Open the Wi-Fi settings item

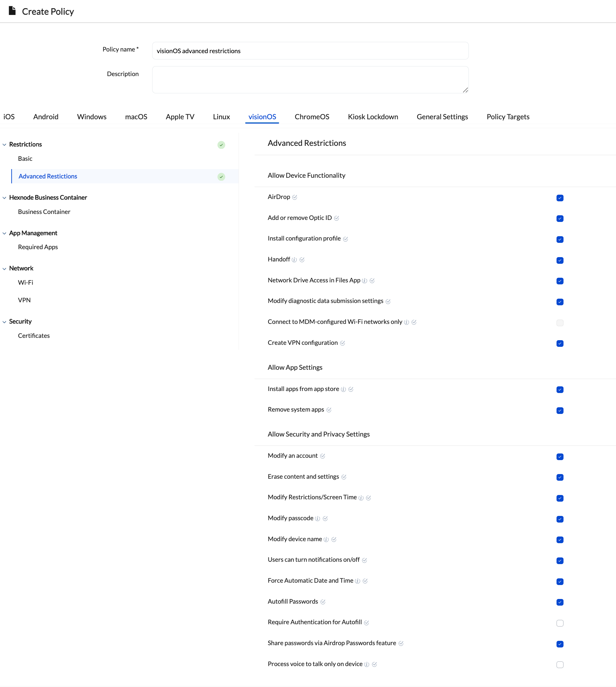pyautogui.click(x=25, y=282)
